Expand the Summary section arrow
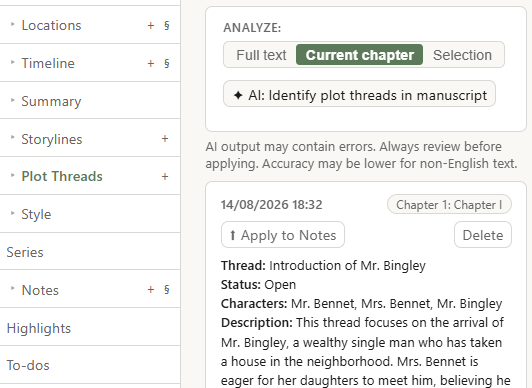Viewport: 532px width, 388px height. coord(13,100)
